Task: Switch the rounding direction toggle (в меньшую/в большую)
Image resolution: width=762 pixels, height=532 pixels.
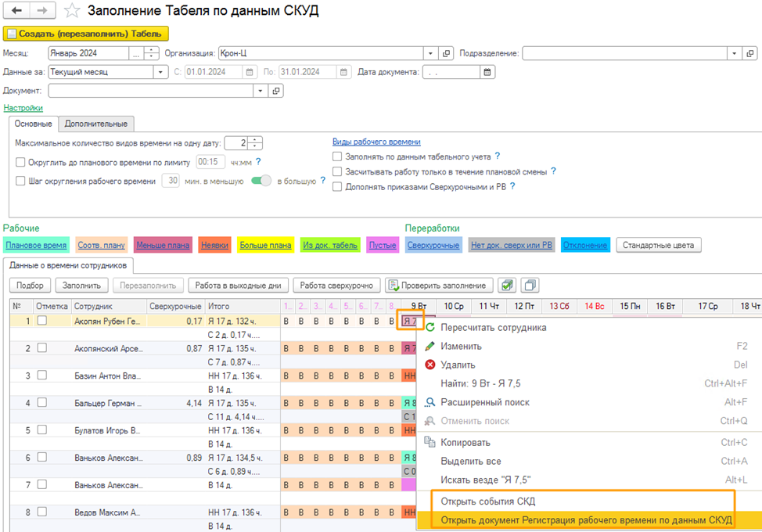Action: pos(261,181)
